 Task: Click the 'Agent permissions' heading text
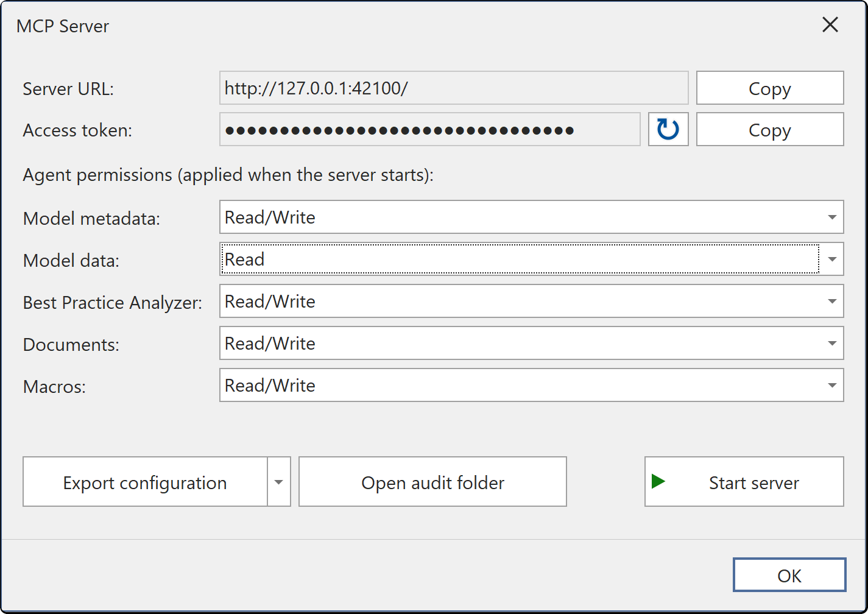(228, 175)
